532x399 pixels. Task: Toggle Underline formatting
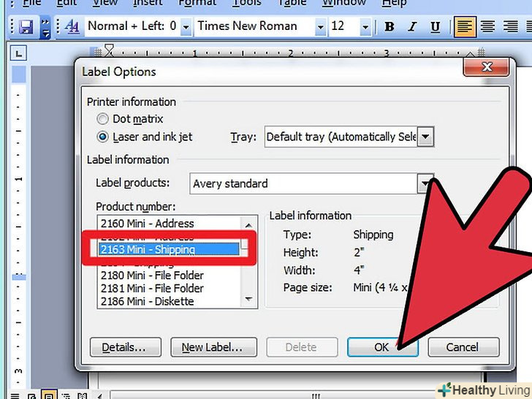[x=436, y=26]
